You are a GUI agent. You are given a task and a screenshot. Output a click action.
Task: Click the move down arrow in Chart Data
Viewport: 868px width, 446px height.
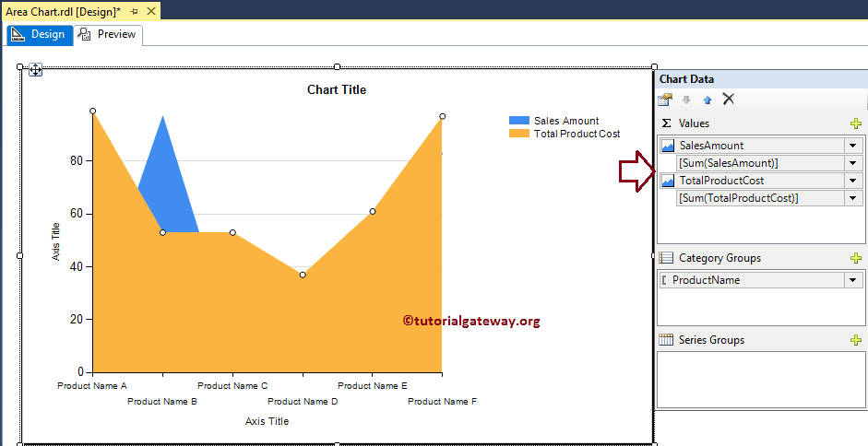686,100
